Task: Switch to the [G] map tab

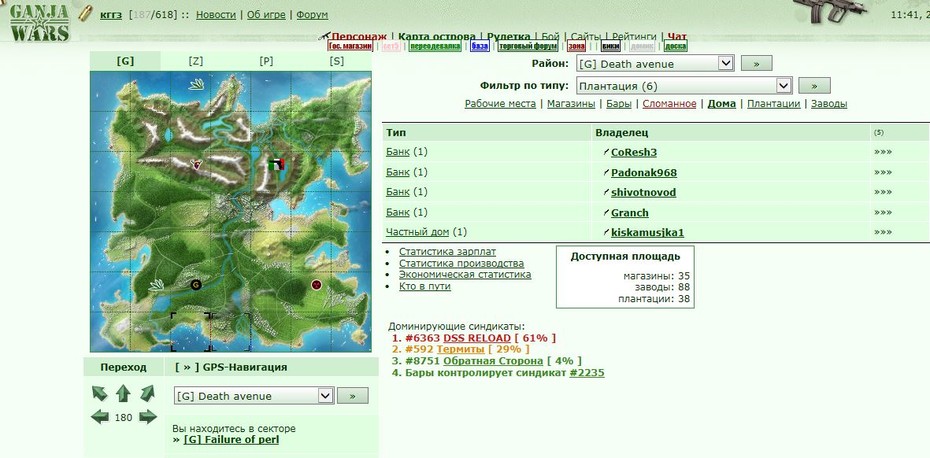Action: tap(125, 61)
